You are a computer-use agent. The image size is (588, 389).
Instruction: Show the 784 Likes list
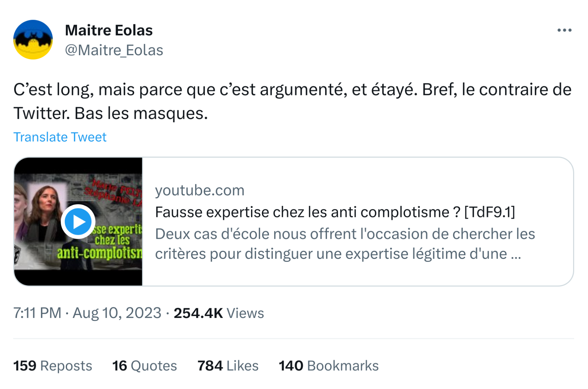(228, 366)
